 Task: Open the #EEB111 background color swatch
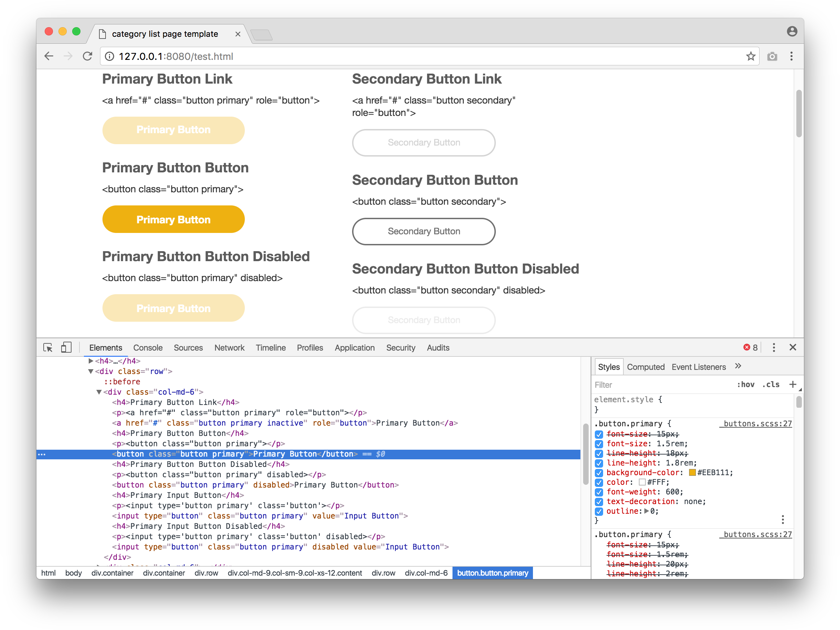coord(692,472)
